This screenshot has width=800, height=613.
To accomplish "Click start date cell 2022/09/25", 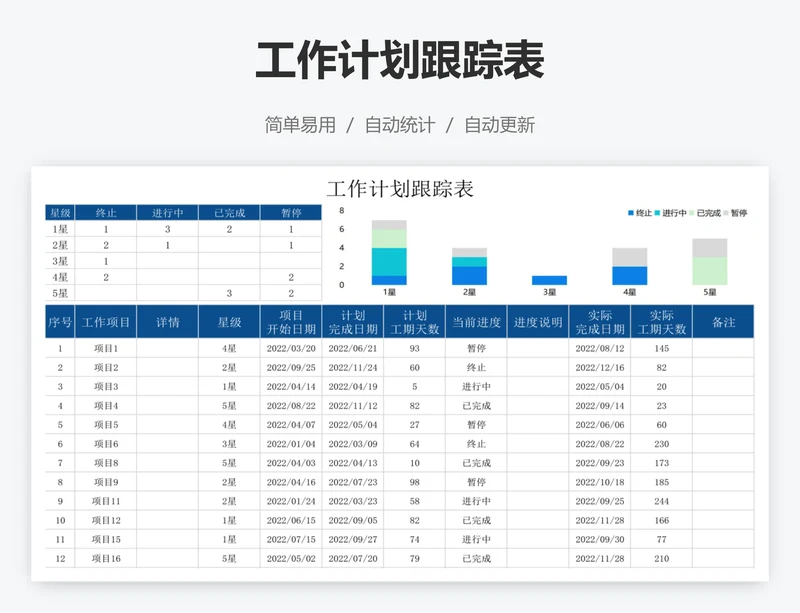I will pos(291,367).
